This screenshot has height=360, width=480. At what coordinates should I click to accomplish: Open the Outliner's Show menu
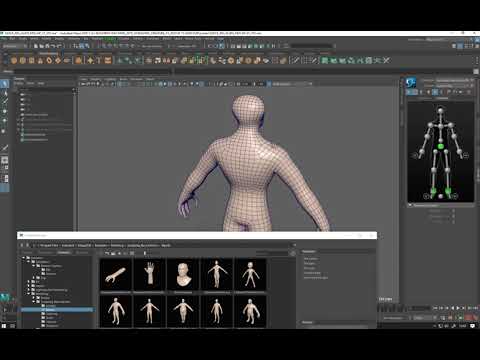pyautogui.click(x=30, y=83)
